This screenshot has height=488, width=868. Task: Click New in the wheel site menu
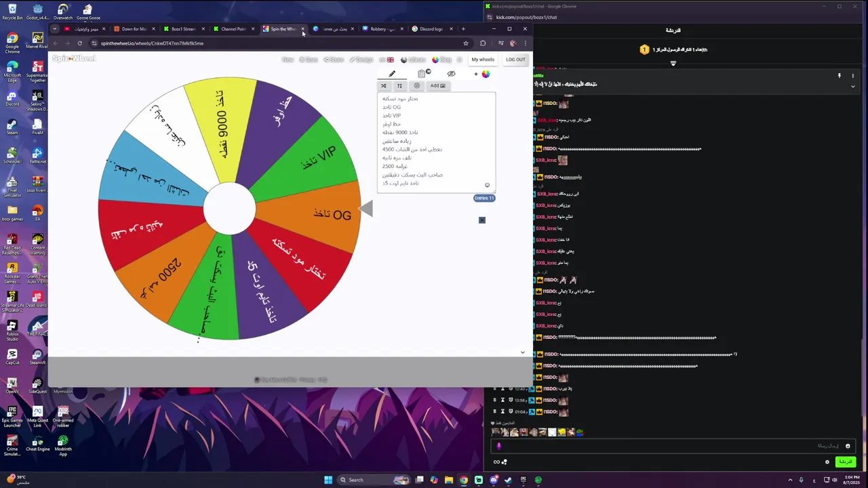[288, 60]
